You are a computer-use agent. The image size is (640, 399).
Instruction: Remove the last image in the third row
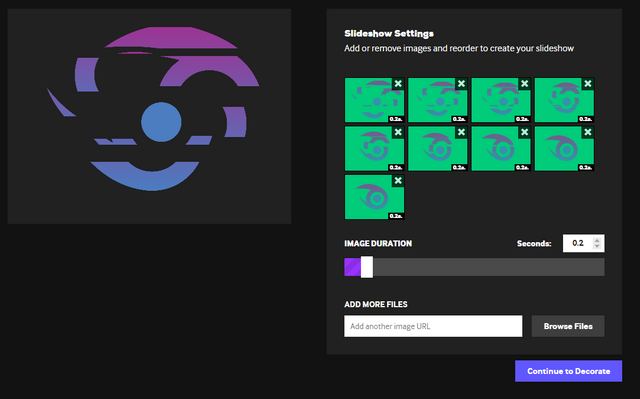point(398,181)
